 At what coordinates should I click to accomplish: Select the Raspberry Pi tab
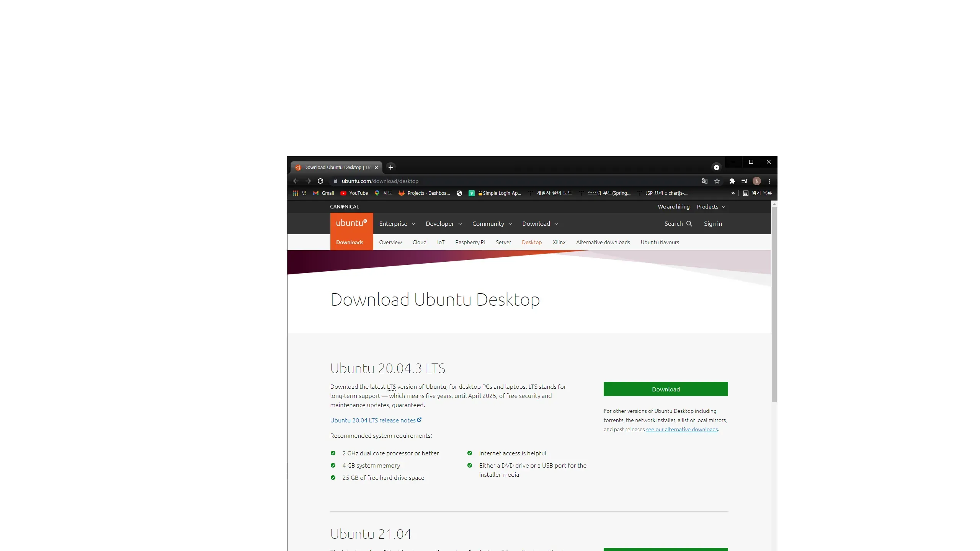[470, 242]
